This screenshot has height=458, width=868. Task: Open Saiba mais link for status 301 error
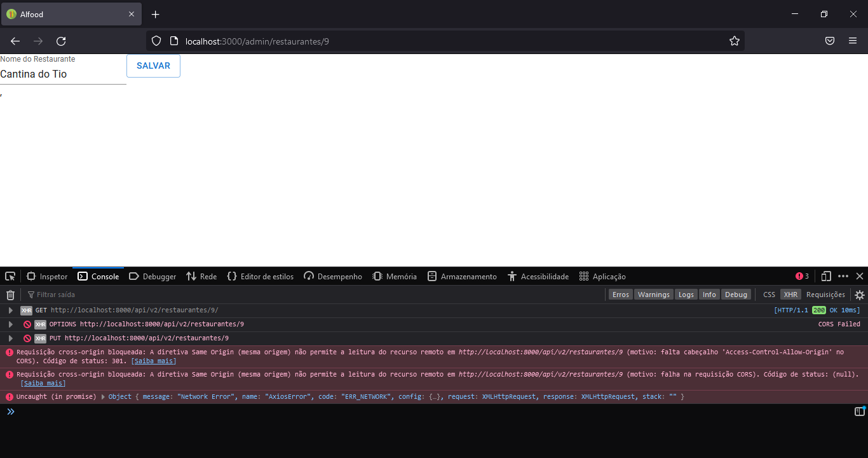coord(154,361)
